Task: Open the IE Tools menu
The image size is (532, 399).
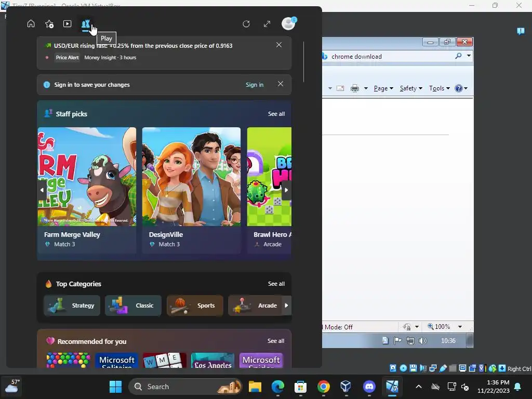Action: click(x=440, y=88)
